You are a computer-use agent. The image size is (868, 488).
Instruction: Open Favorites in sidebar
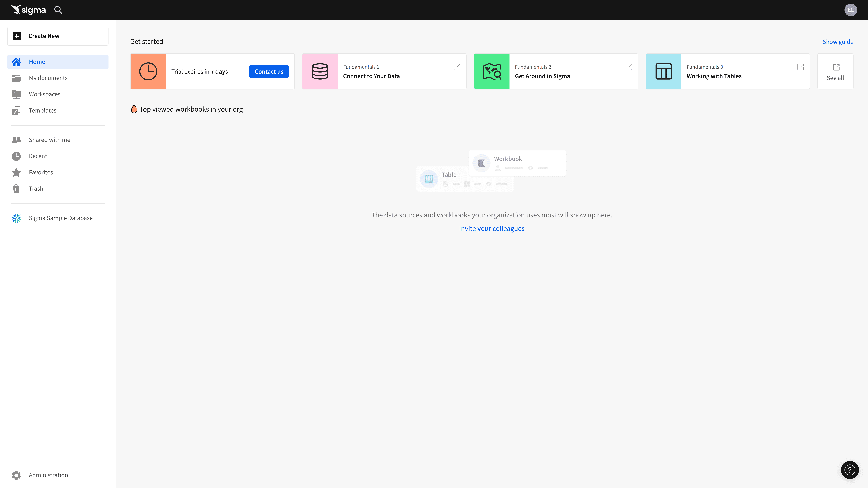pyautogui.click(x=58, y=172)
